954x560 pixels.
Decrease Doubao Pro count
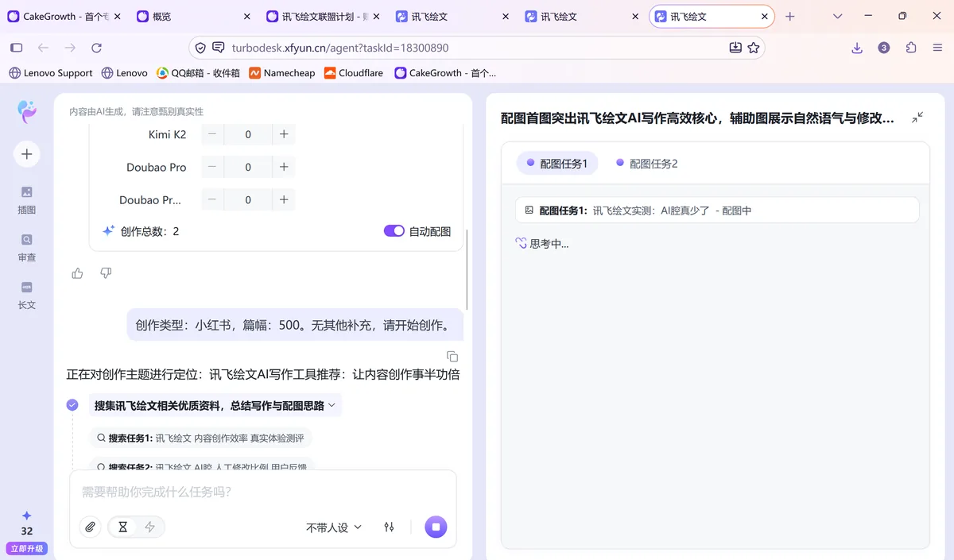click(212, 167)
